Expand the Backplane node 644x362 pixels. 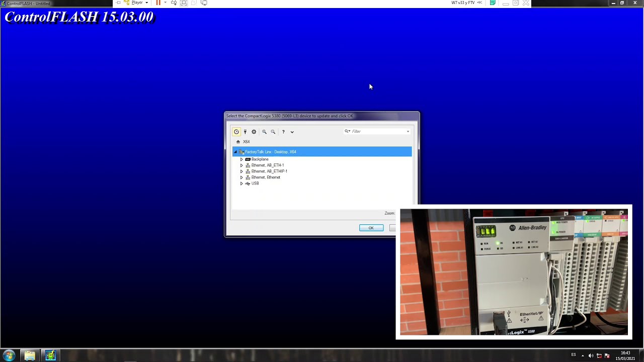pyautogui.click(x=242, y=159)
